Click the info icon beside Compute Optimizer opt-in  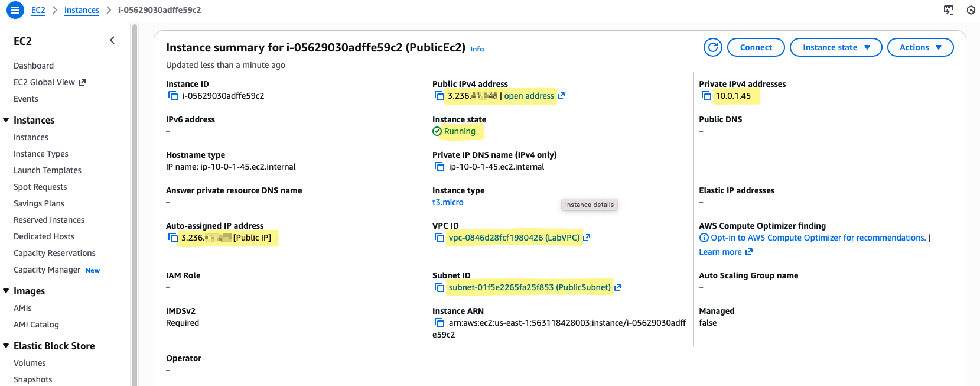[704, 238]
